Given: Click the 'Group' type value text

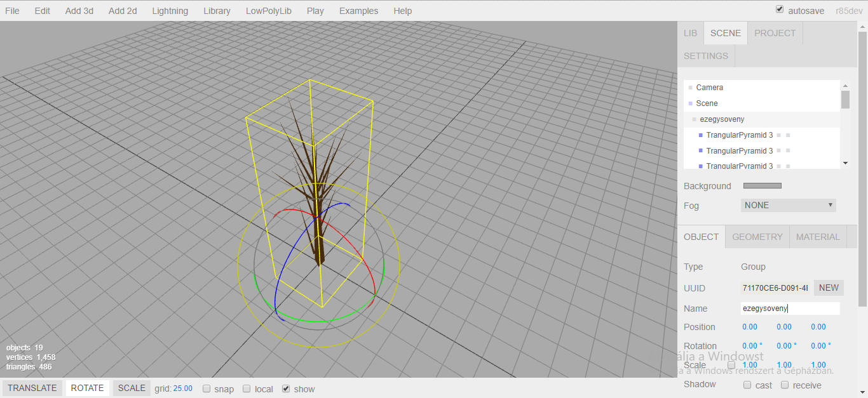Looking at the screenshot, I should coord(753,267).
